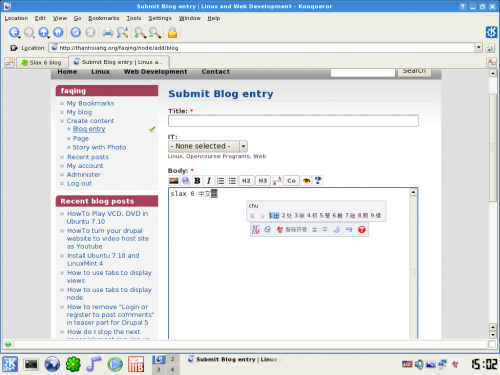Launch the web browser globe in the taskbar
The image size is (500, 375).
[x=52, y=364]
